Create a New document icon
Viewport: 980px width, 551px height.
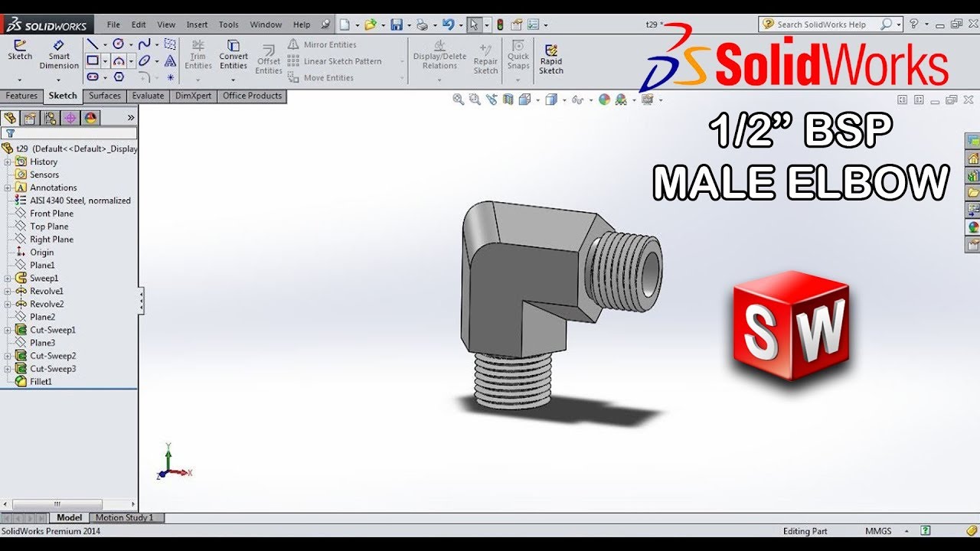(345, 24)
